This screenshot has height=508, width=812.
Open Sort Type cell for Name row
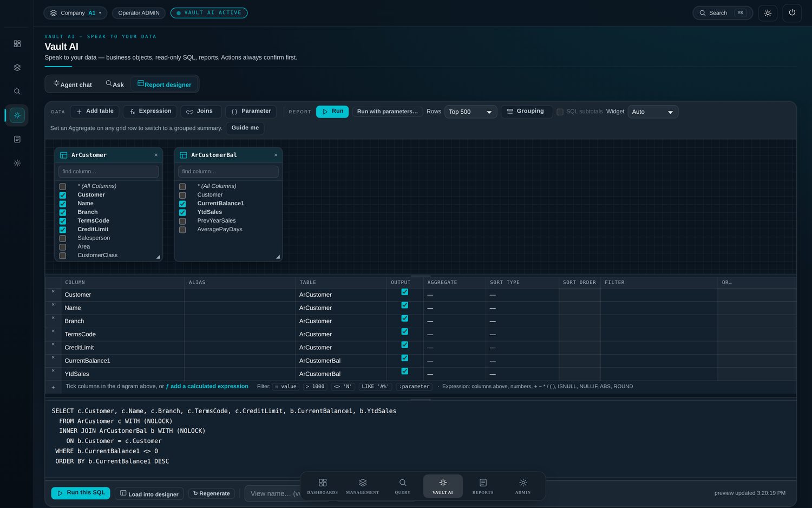[522, 308]
